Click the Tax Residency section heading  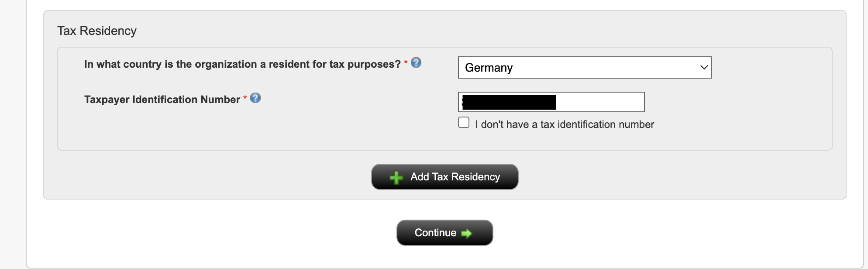click(x=97, y=31)
